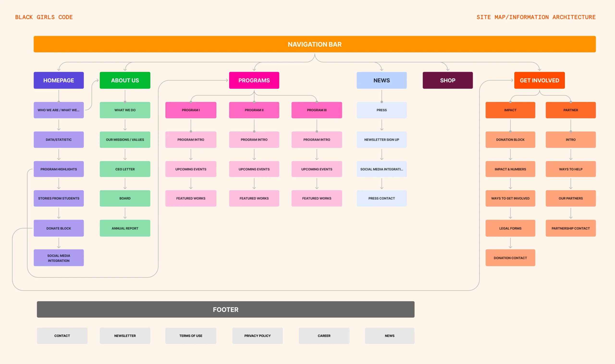This screenshot has height=364, width=615.
Task: Click the NEWSLETTER SIGN UP box
Action: point(381,140)
